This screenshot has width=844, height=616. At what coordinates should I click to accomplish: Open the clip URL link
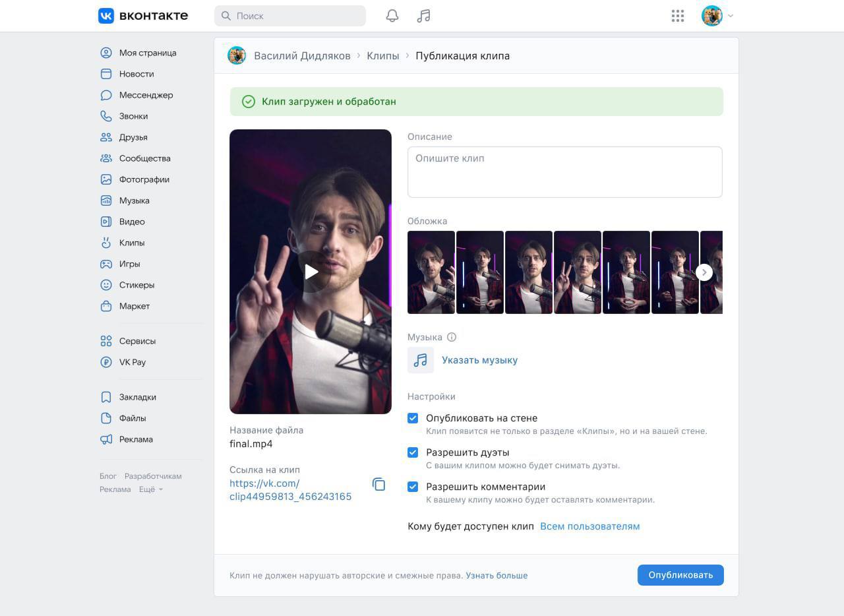[x=291, y=490]
